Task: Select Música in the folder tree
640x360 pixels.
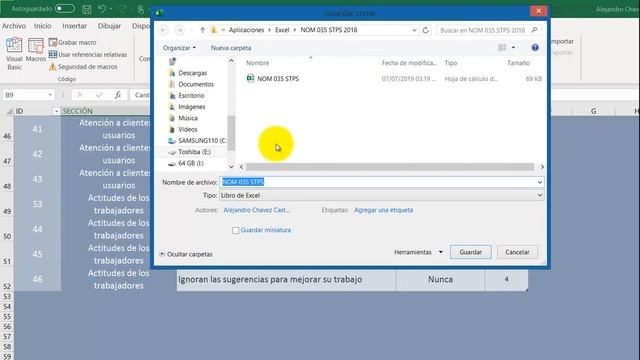Action: [188, 118]
